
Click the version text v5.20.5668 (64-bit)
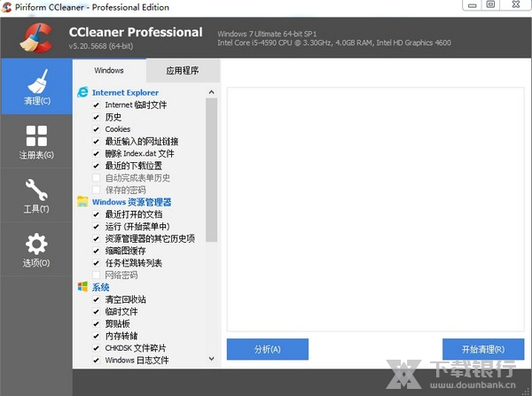point(101,46)
